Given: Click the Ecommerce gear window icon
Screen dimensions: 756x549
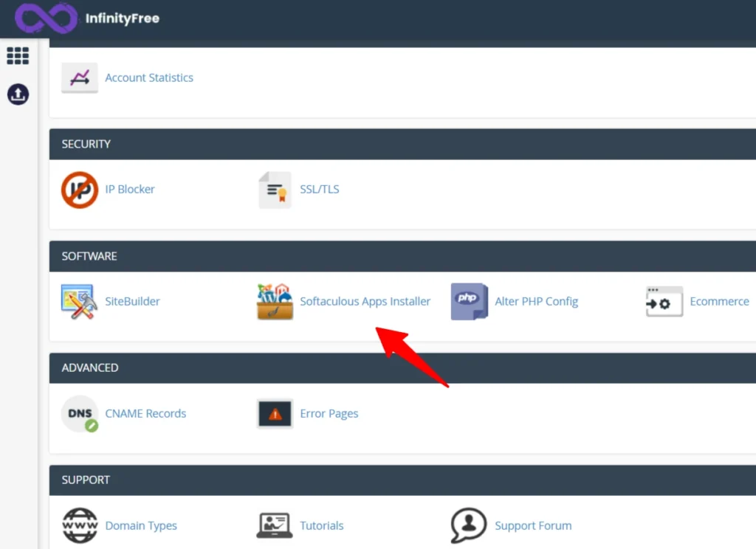Looking at the screenshot, I should [664, 302].
